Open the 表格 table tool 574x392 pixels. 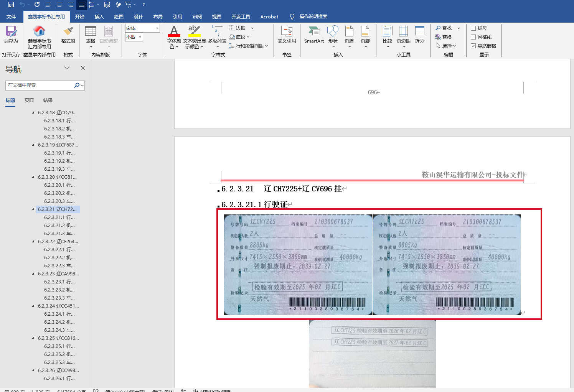91,37
